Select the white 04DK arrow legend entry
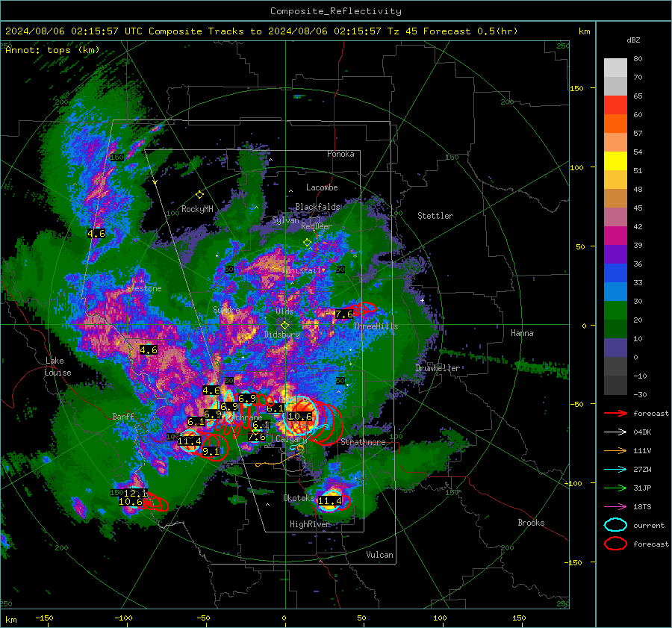Viewport: 672px width, 628px height. click(x=615, y=432)
